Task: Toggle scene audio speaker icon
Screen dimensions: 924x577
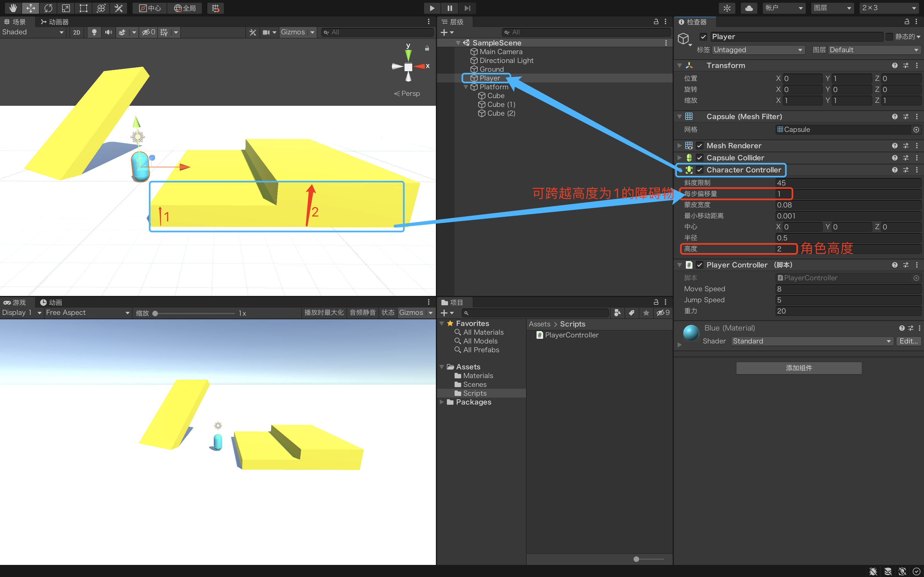Action: [x=108, y=32]
